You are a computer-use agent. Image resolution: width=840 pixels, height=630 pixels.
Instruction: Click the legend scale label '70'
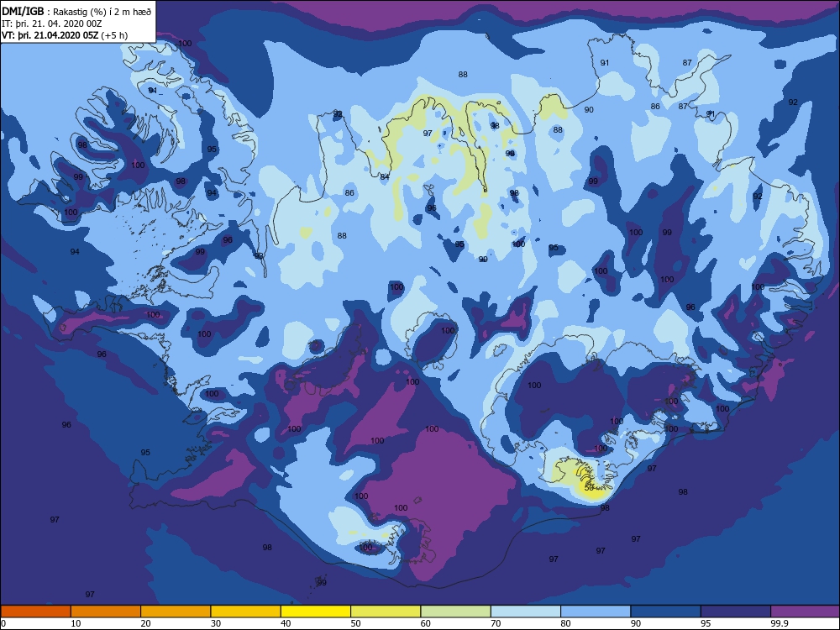tap(496, 623)
